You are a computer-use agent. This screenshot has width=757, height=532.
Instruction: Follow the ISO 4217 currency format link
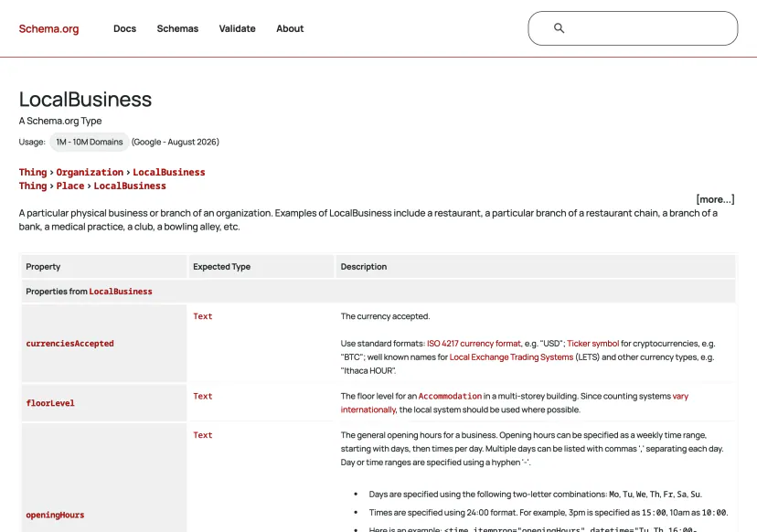point(474,344)
